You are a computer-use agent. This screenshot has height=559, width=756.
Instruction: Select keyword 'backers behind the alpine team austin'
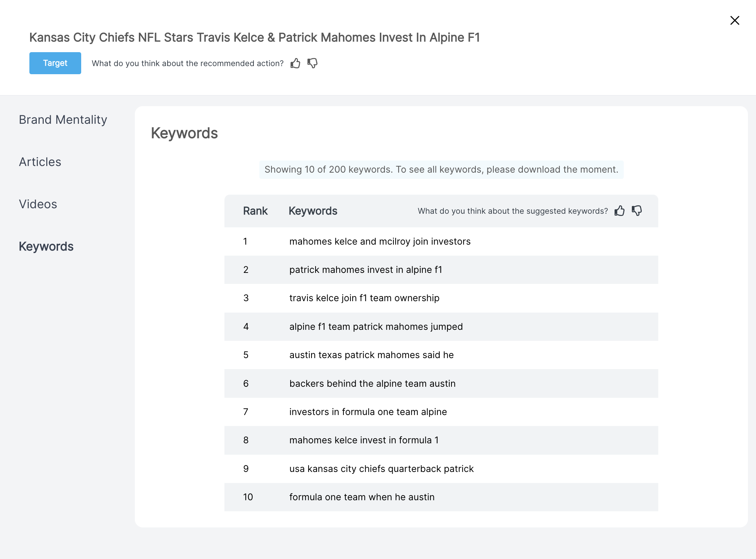372,383
